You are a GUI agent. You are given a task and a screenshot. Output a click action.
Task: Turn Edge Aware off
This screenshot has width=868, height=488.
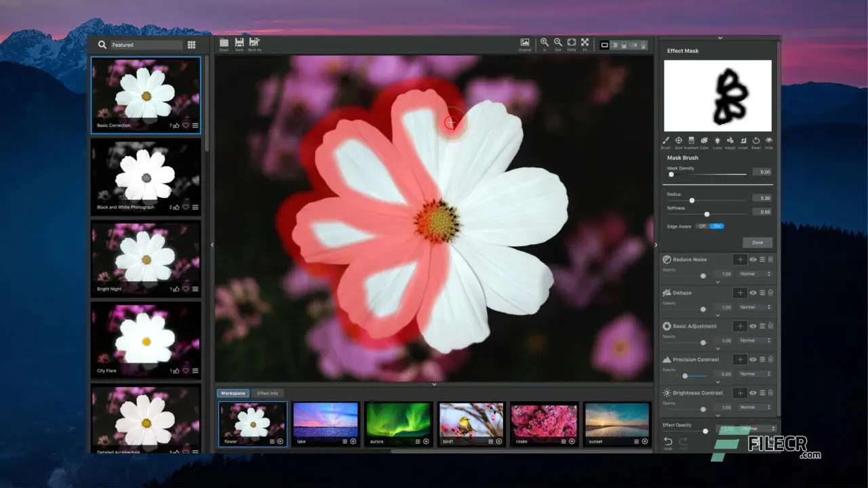pyautogui.click(x=703, y=226)
